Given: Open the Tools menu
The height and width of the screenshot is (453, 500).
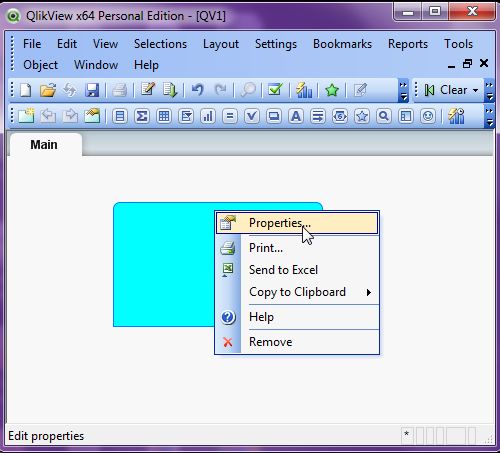Looking at the screenshot, I should coord(458,44).
